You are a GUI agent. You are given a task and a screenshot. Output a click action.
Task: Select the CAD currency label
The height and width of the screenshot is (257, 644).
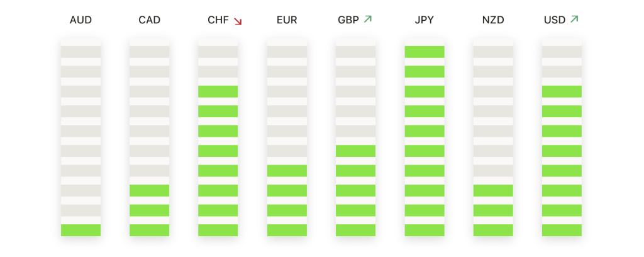pyautogui.click(x=150, y=20)
